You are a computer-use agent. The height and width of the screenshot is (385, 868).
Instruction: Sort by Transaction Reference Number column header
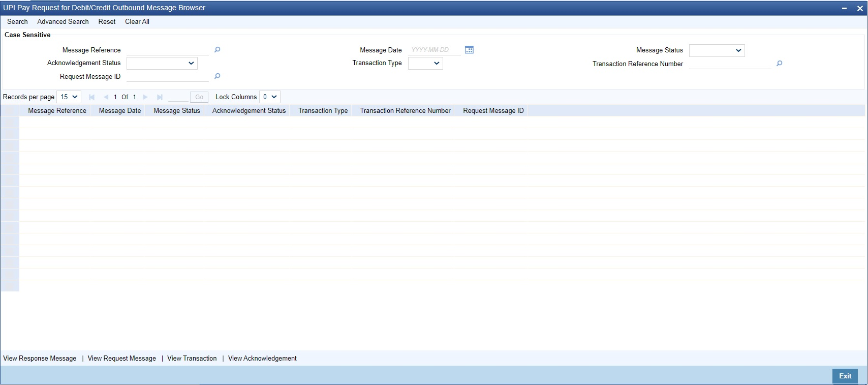coord(406,110)
